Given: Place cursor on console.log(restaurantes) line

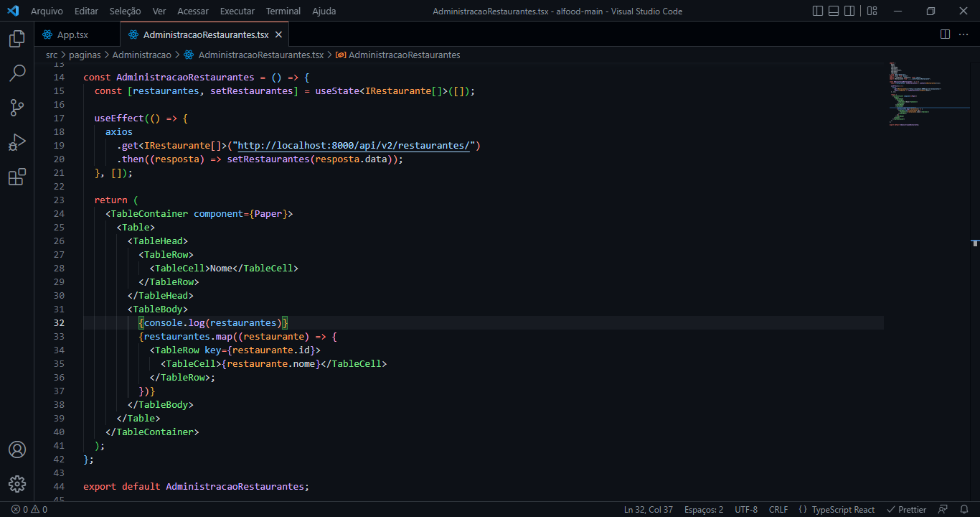Looking at the screenshot, I should point(213,323).
